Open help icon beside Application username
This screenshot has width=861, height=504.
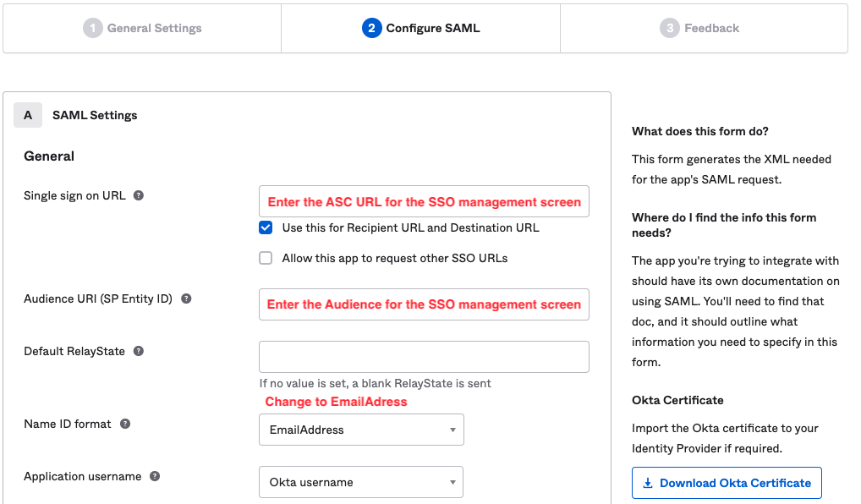(x=155, y=477)
